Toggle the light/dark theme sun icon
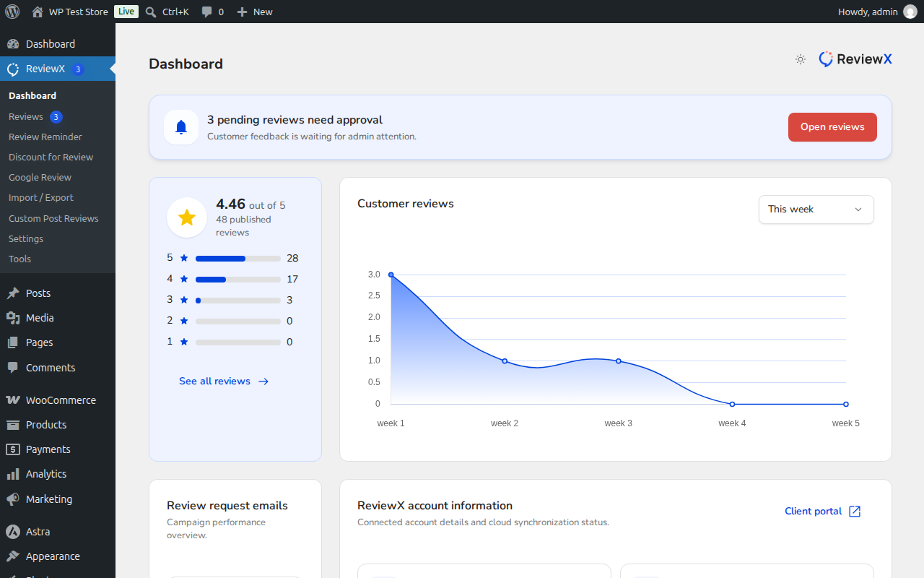924x578 pixels. (x=801, y=59)
